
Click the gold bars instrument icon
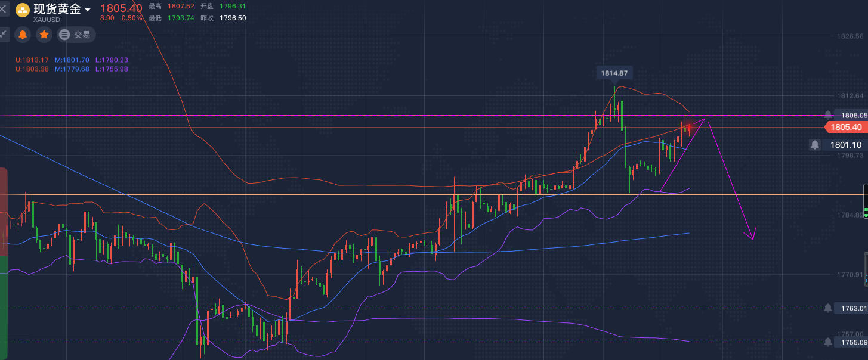[x=23, y=9]
